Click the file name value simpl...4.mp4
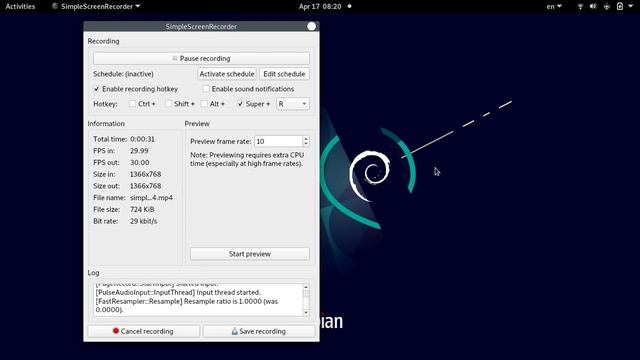 (x=151, y=198)
